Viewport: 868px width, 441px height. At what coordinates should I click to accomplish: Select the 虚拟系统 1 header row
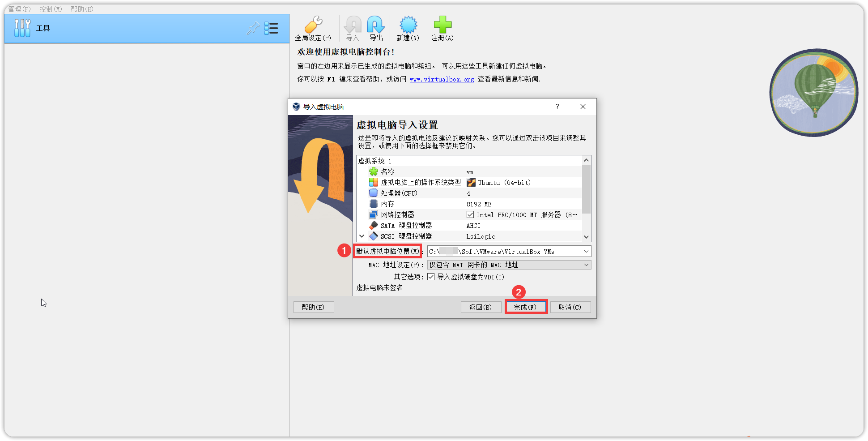469,161
